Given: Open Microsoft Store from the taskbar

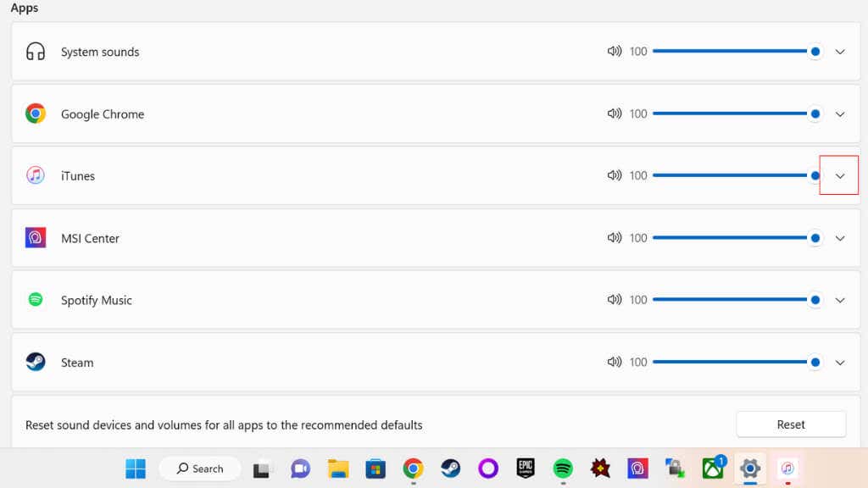Looking at the screenshot, I should (x=376, y=469).
